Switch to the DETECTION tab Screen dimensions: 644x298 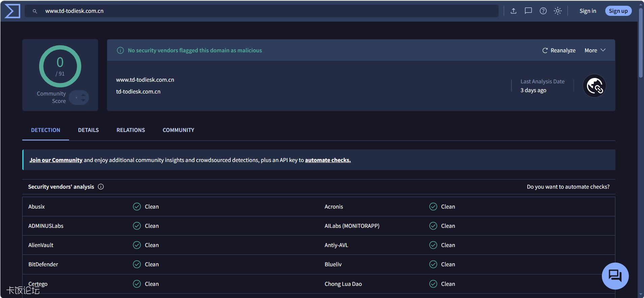coord(46,130)
